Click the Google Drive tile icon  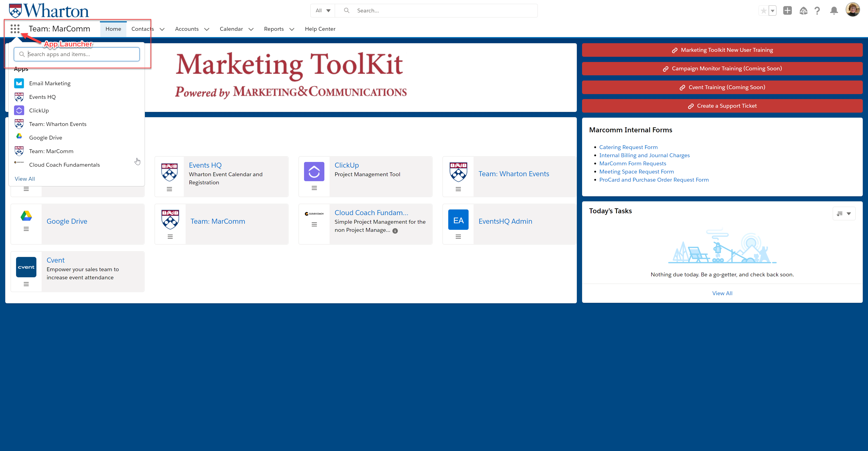click(x=26, y=216)
